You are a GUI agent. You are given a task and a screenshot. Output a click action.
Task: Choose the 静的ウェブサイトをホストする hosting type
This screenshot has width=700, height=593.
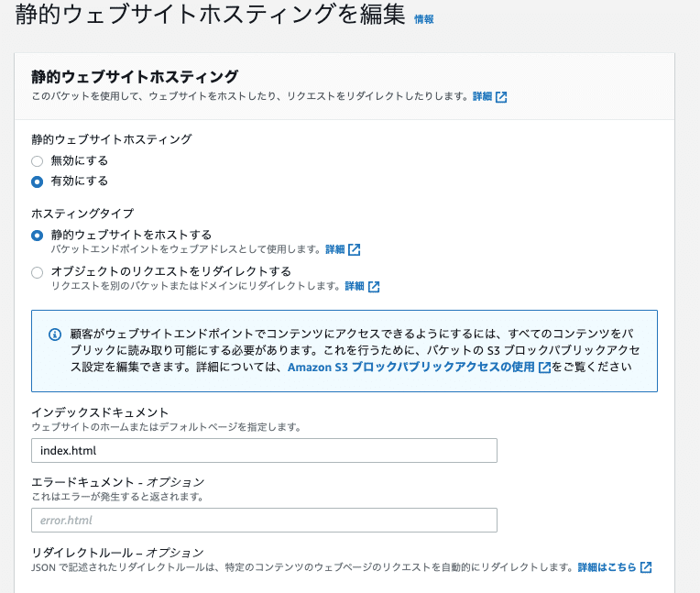point(37,236)
